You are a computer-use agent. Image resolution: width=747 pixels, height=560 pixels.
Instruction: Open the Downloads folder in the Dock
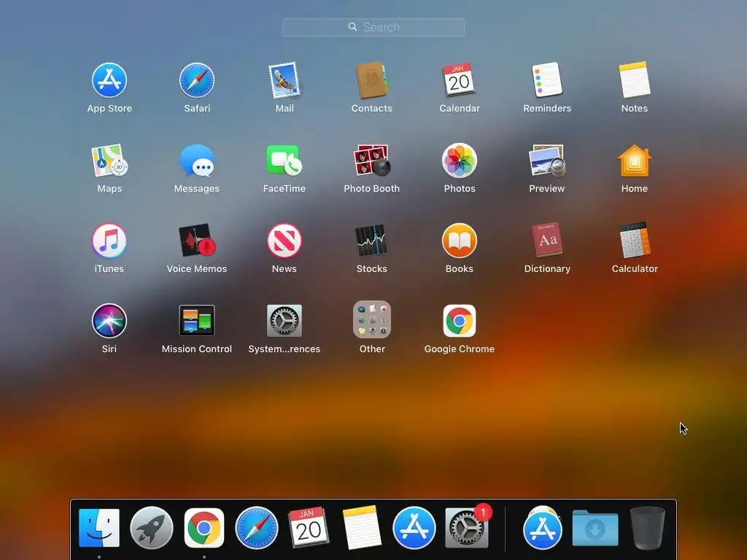tap(595, 528)
